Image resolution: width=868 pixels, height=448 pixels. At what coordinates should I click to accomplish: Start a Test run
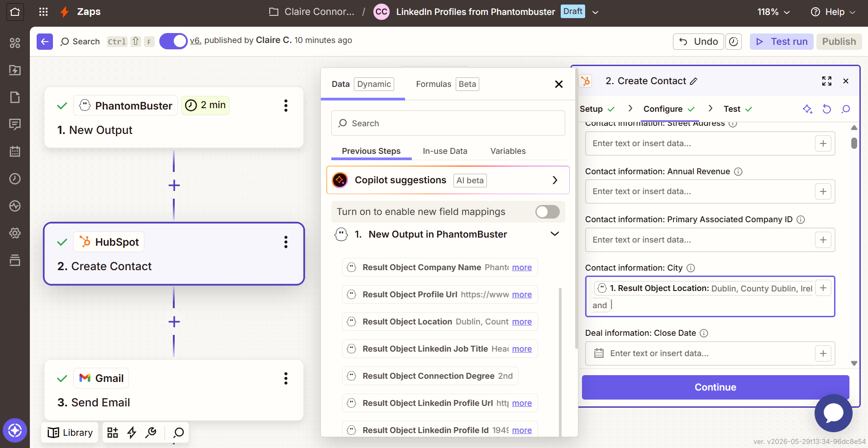point(782,42)
